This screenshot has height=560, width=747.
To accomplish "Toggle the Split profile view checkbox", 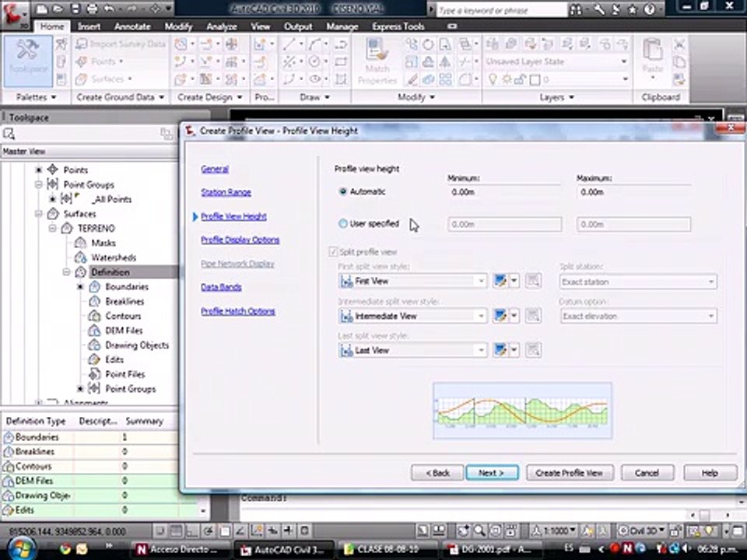I will pos(333,251).
